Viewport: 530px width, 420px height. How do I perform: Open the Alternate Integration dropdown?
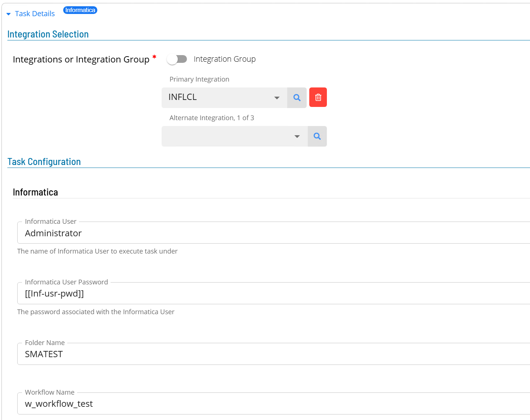(297, 136)
